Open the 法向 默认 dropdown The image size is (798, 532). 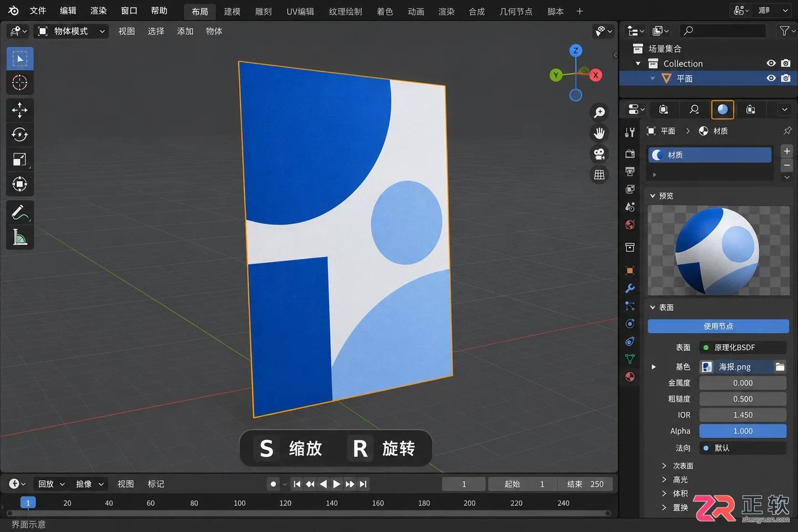pyautogui.click(x=743, y=448)
